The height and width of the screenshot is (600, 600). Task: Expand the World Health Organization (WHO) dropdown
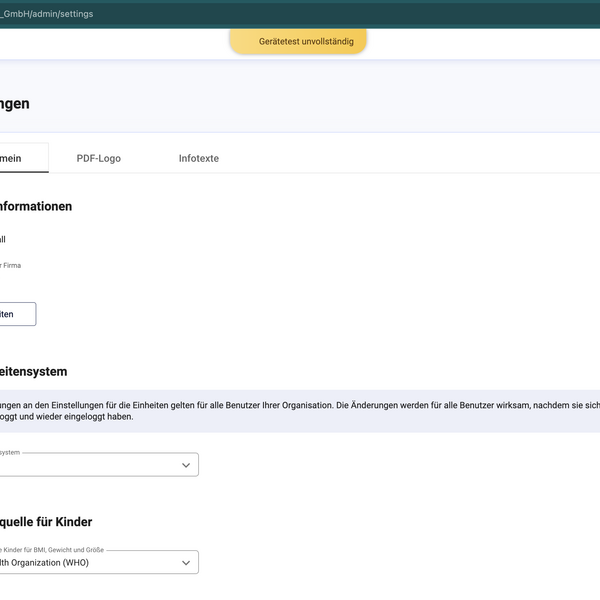coord(99,562)
